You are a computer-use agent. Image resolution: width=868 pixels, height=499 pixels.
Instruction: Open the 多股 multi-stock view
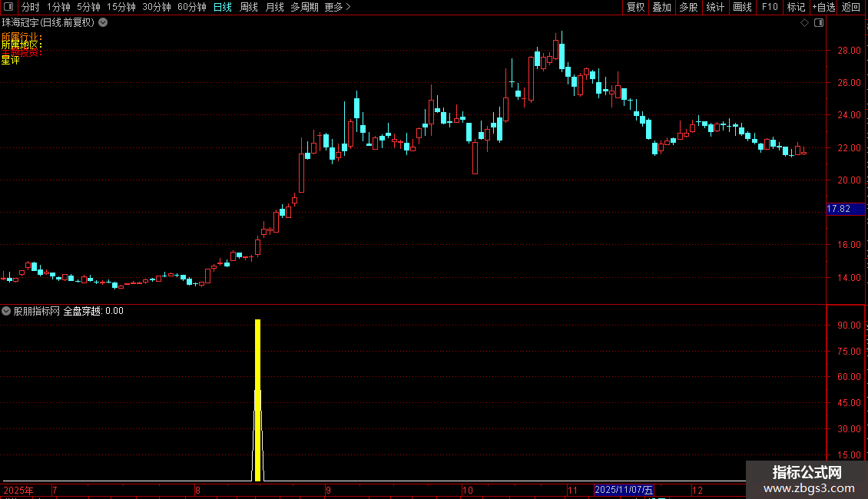click(688, 7)
